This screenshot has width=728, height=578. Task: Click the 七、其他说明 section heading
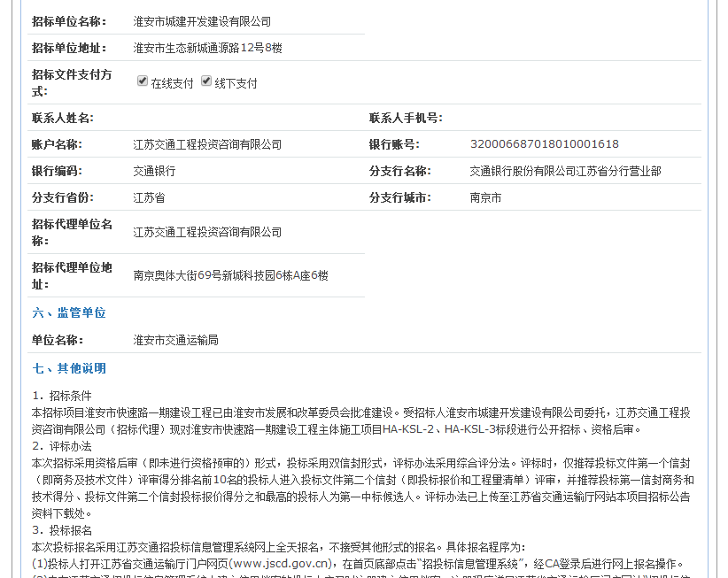coord(69,368)
